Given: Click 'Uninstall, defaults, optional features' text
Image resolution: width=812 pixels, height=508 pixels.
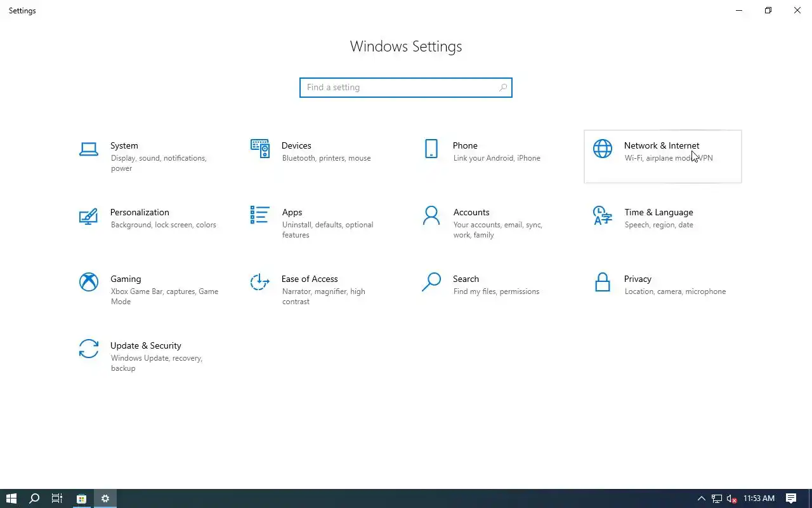Looking at the screenshot, I should 328,230.
